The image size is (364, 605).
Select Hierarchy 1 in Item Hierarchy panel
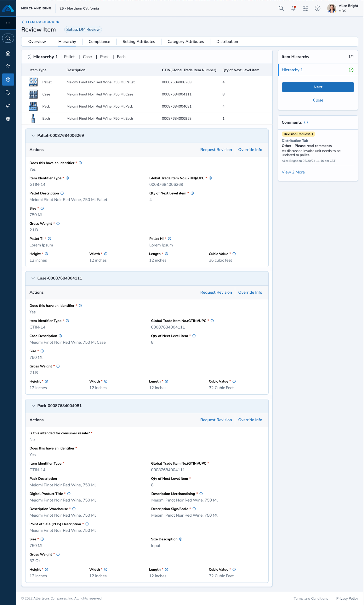tap(318, 70)
